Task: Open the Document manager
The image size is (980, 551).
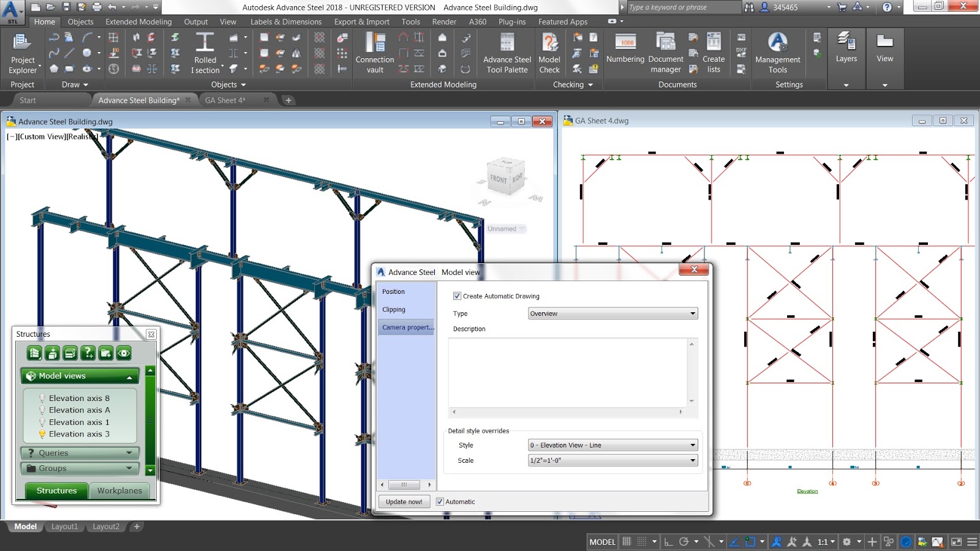Action: [x=665, y=52]
